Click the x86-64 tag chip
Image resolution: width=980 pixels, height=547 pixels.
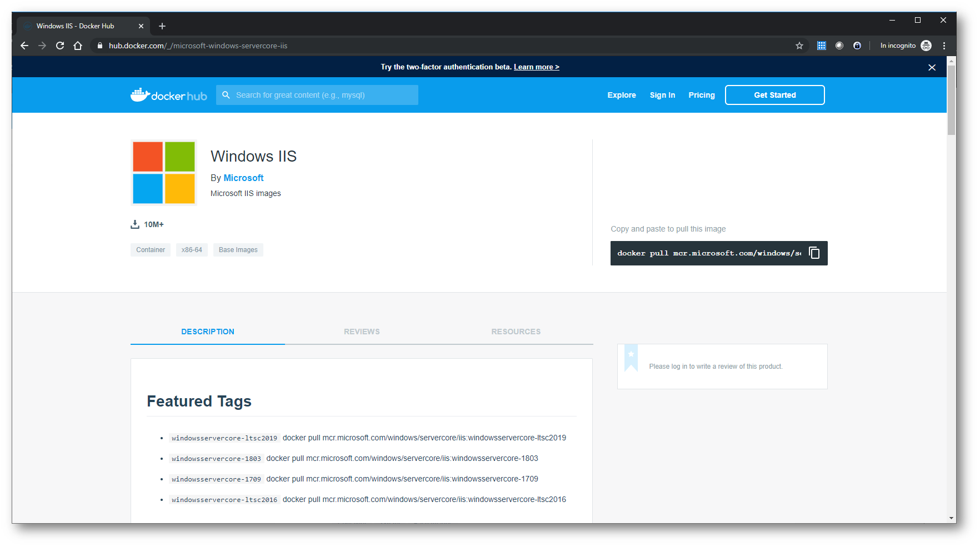(192, 250)
